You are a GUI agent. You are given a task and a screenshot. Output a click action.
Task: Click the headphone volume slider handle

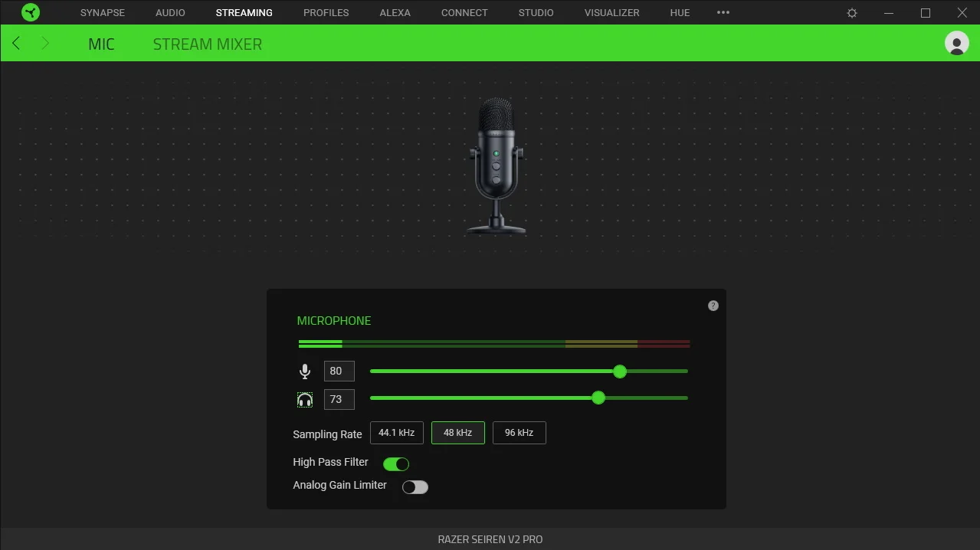[x=598, y=398]
